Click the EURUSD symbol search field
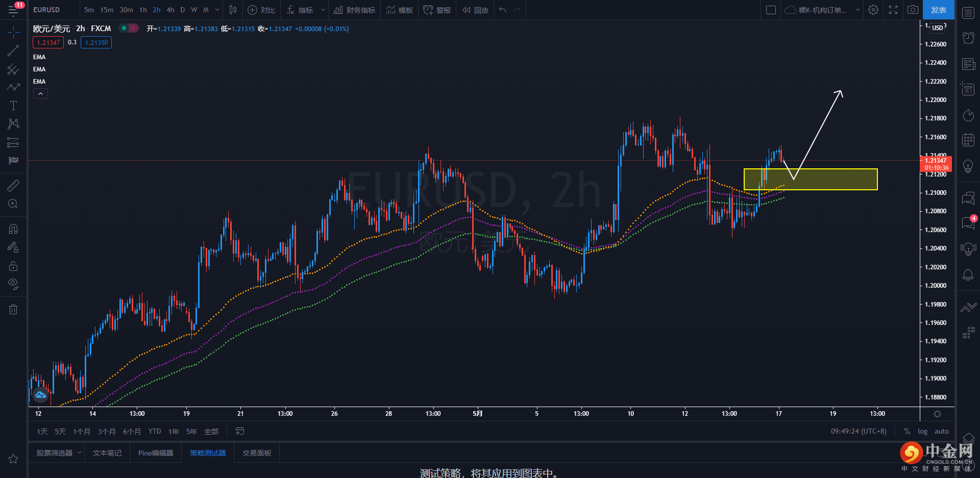This screenshot has height=478, width=980. pyautogui.click(x=46, y=10)
